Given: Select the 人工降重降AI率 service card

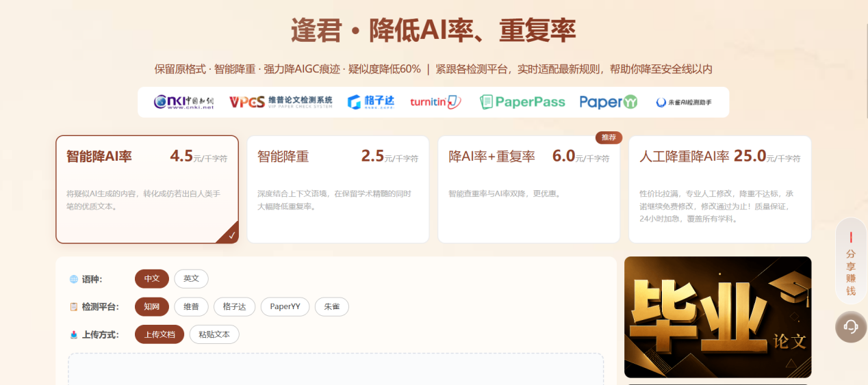Looking at the screenshot, I should [720, 189].
